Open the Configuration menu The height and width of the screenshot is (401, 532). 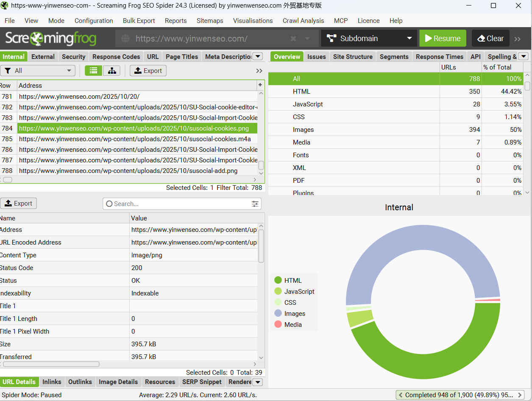click(x=94, y=21)
